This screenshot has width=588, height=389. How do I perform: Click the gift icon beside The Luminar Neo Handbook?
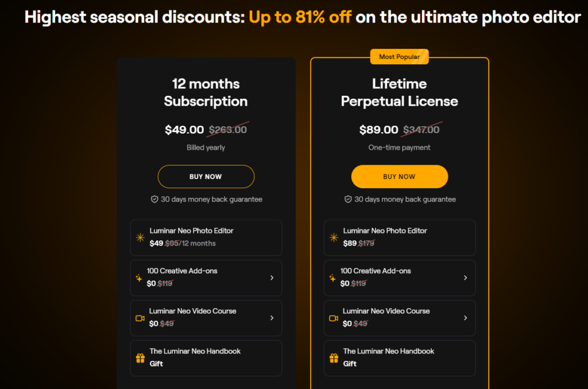pyautogui.click(x=140, y=357)
